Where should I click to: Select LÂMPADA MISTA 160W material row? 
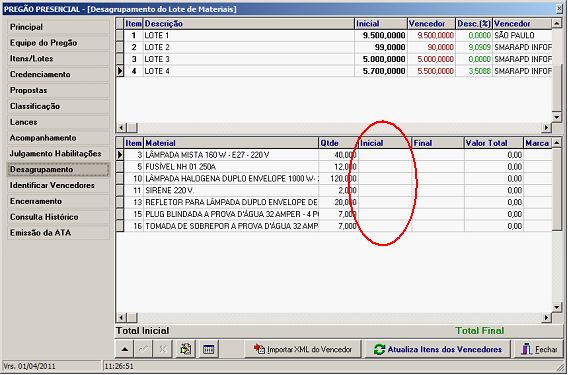point(333,155)
